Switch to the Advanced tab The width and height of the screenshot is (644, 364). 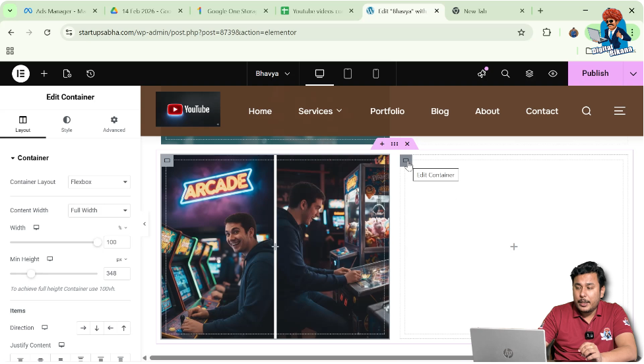pos(113,124)
